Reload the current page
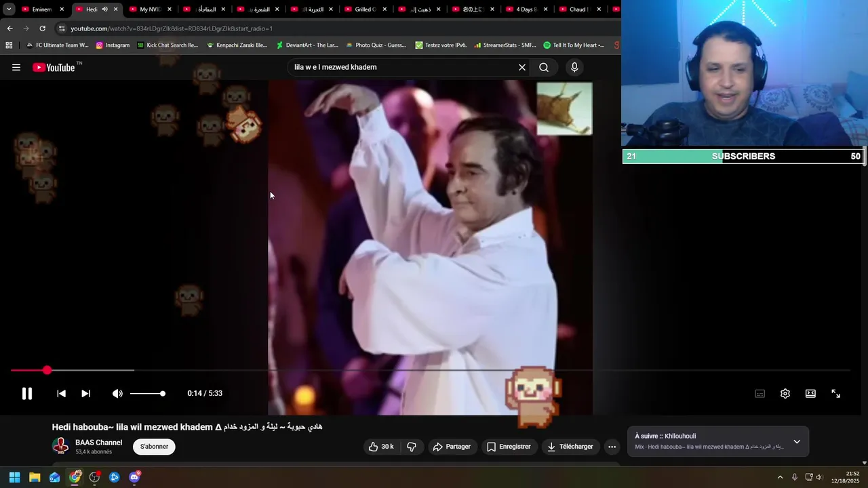 [x=42, y=28]
